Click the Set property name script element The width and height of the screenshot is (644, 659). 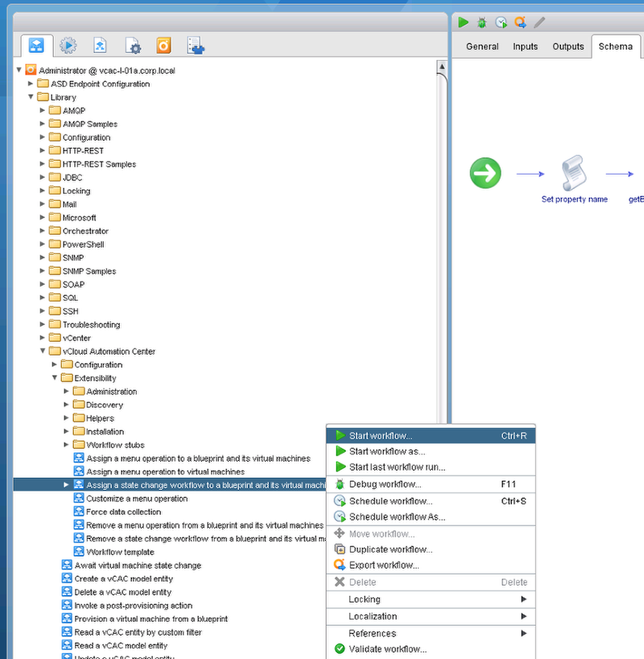[575, 173]
